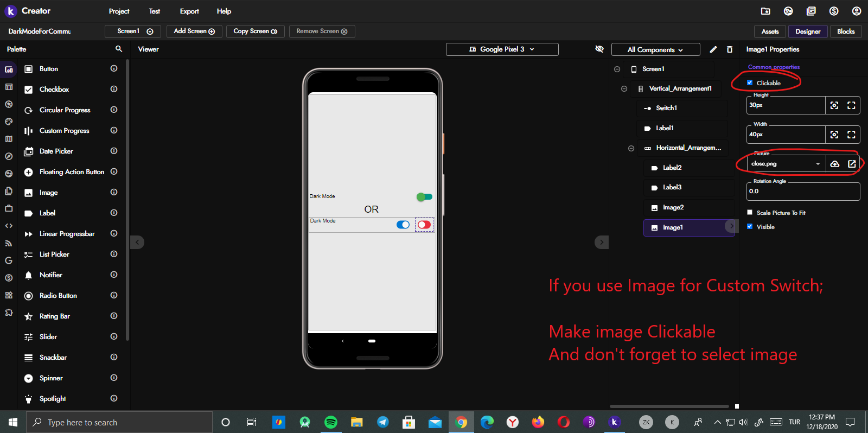Click the info icon next to Rating Bar
Image resolution: width=868 pixels, height=433 pixels.
tap(114, 316)
